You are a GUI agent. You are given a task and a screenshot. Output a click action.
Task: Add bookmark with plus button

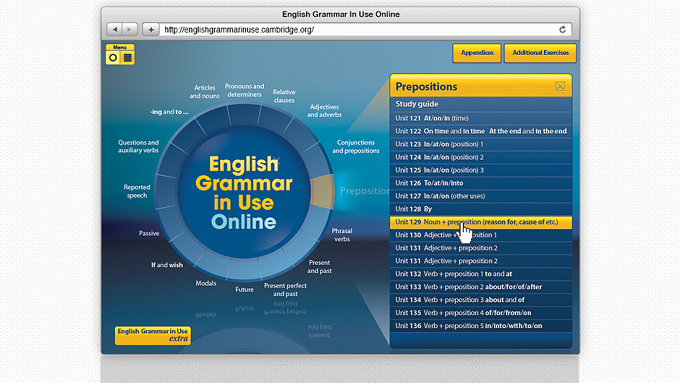point(151,29)
